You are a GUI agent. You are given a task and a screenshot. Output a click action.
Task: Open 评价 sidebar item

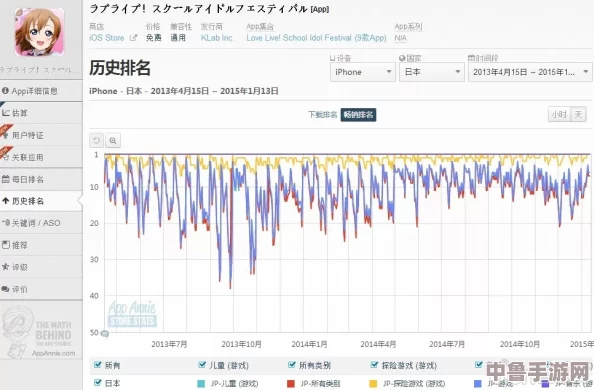pyautogui.click(x=41, y=289)
